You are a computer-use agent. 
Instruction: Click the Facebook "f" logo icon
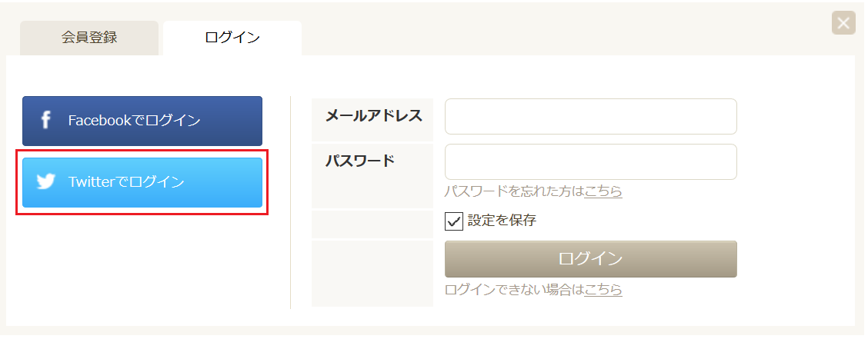[46, 121]
